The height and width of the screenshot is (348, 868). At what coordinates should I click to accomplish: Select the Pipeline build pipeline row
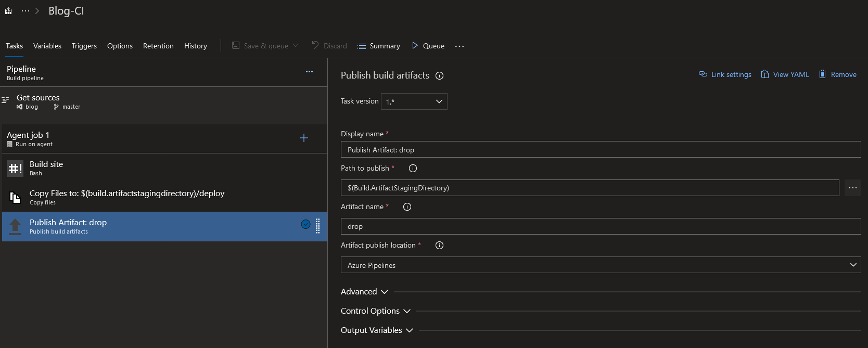coord(164,73)
